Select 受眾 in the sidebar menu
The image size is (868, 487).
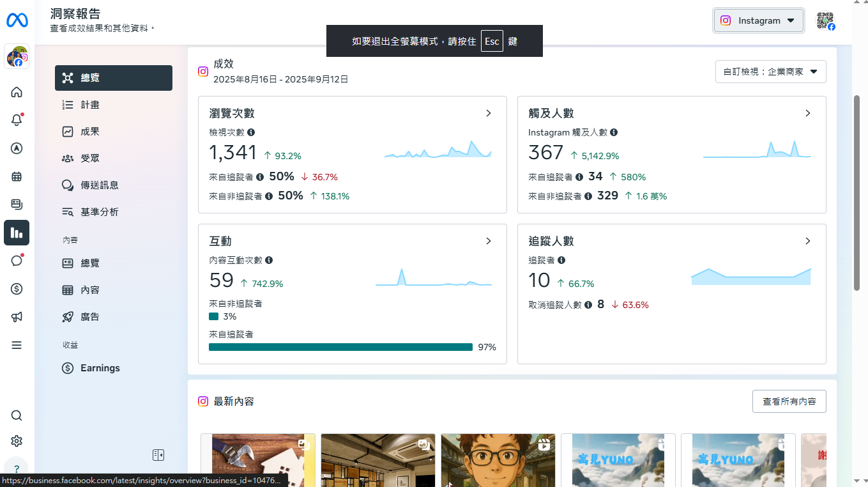tap(90, 158)
